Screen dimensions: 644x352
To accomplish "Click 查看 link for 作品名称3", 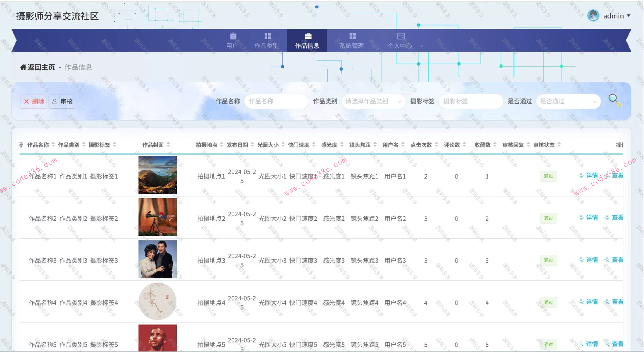I will [614, 260].
